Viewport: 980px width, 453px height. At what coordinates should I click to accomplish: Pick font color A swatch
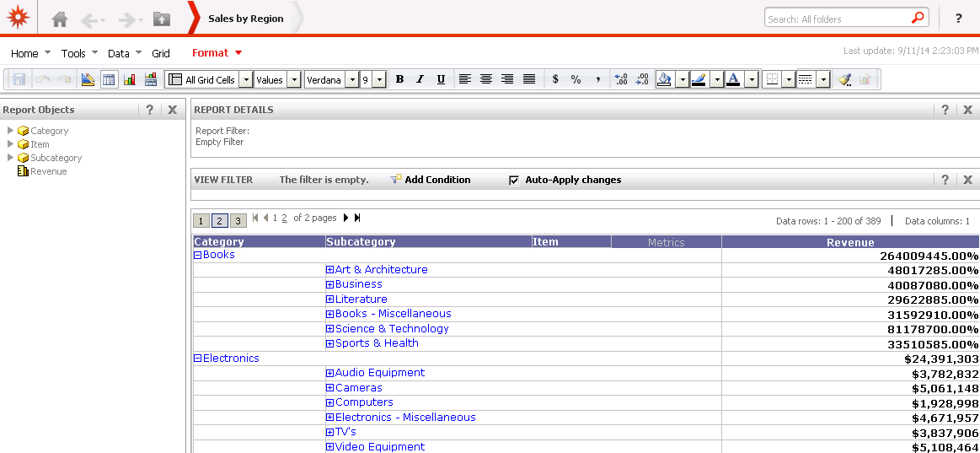735,79
